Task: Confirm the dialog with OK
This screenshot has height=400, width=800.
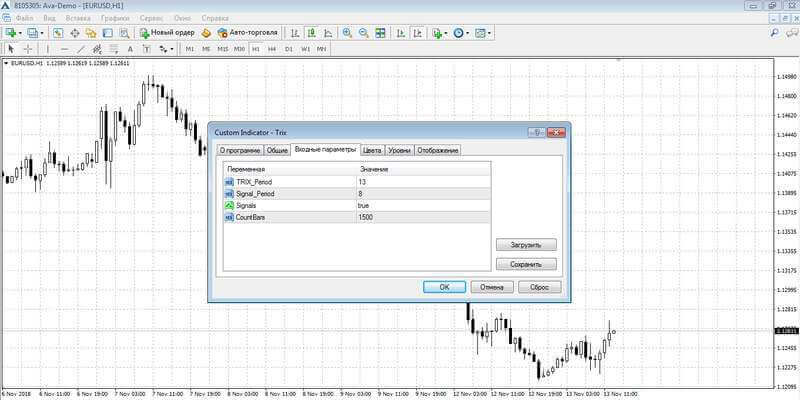Action: (444, 287)
